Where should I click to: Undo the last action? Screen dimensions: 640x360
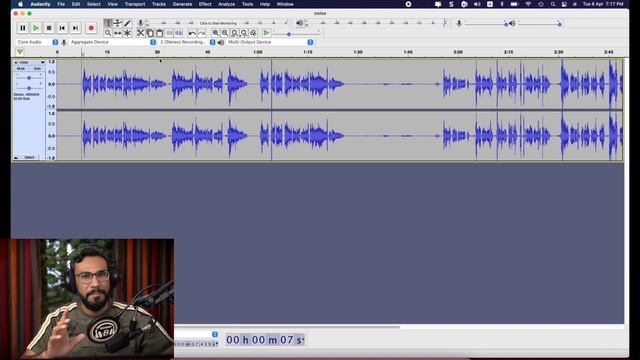pyautogui.click(x=192, y=33)
